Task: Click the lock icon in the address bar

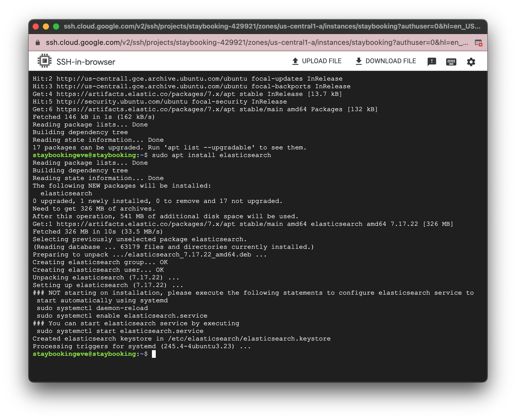Action: pos(37,43)
